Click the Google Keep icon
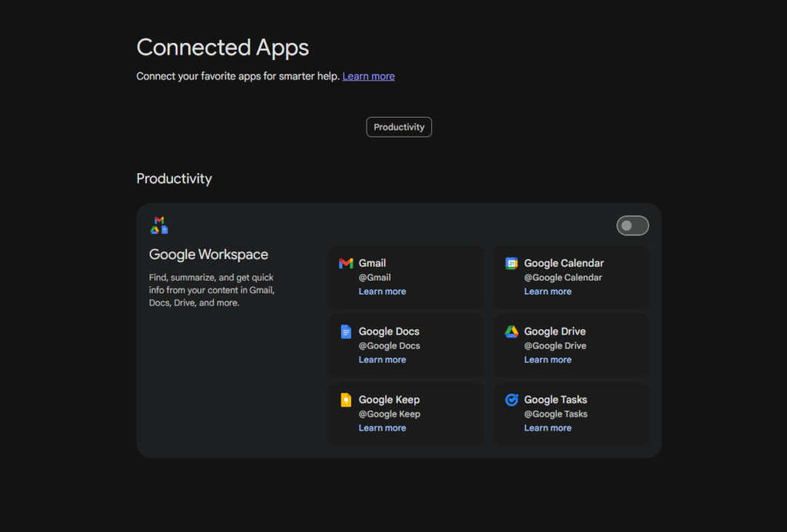 pyautogui.click(x=346, y=400)
